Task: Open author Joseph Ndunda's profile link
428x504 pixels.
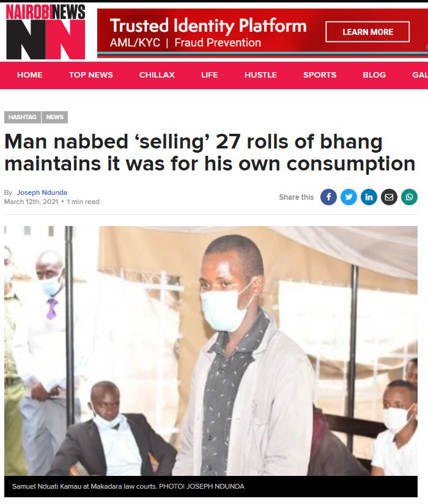Action: click(42, 192)
